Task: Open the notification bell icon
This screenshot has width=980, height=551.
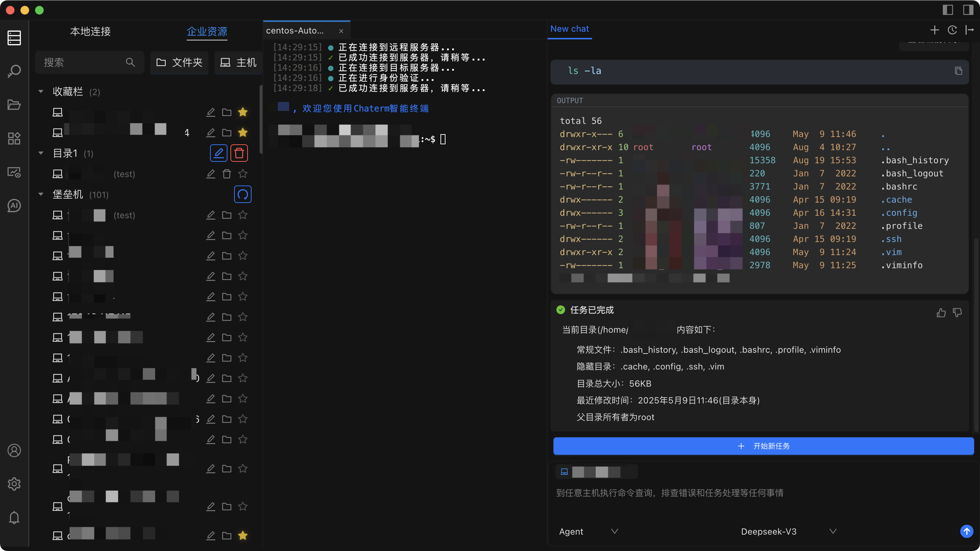Action: tap(14, 517)
